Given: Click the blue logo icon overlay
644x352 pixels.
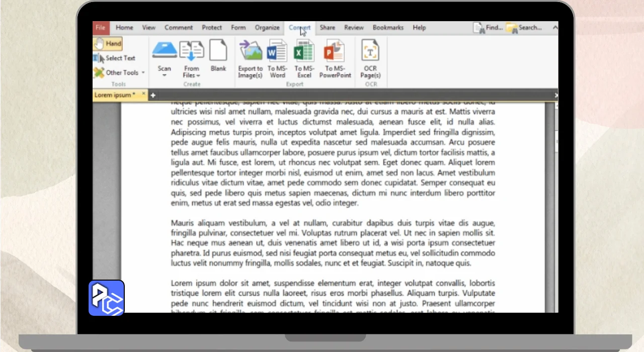Looking at the screenshot, I should (107, 298).
